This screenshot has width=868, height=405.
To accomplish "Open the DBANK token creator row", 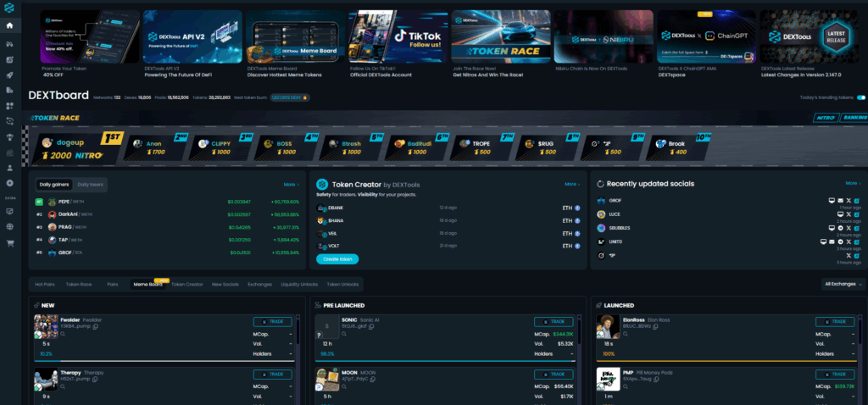I will click(x=448, y=208).
